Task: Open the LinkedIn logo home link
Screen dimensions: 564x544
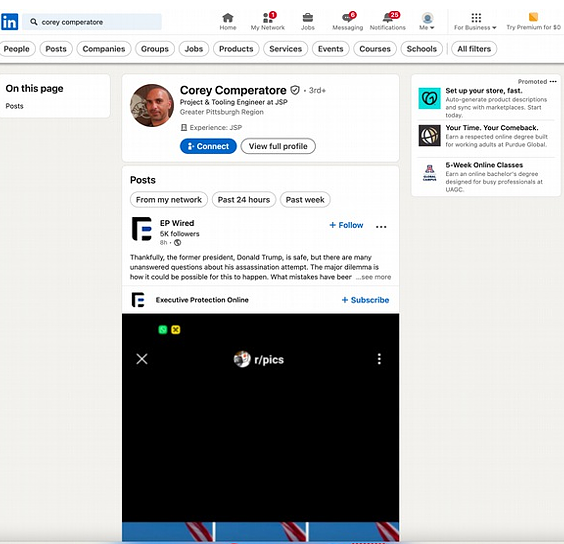Action: click(9, 22)
